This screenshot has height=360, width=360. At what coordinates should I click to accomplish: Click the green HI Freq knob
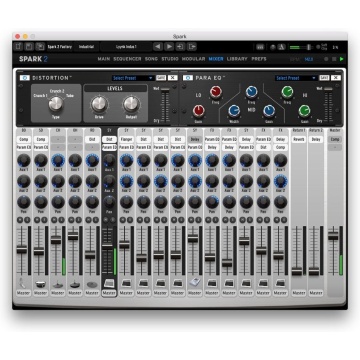click(x=287, y=92)
